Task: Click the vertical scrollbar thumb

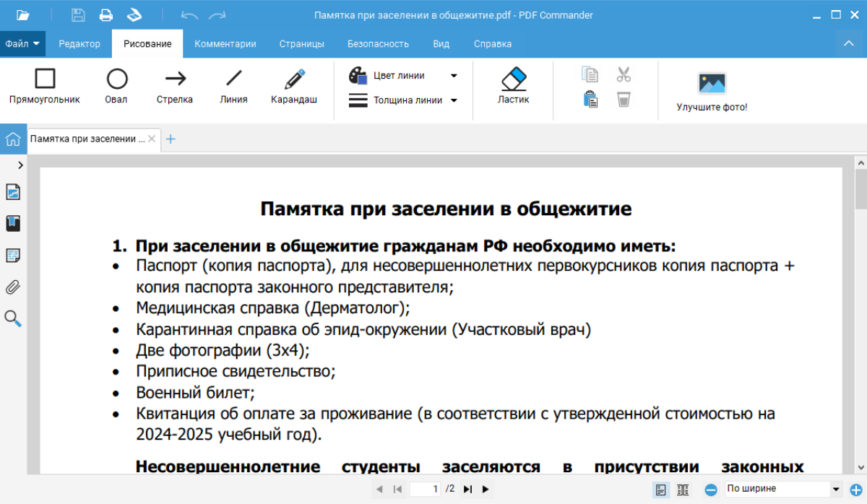Action: 860,189
